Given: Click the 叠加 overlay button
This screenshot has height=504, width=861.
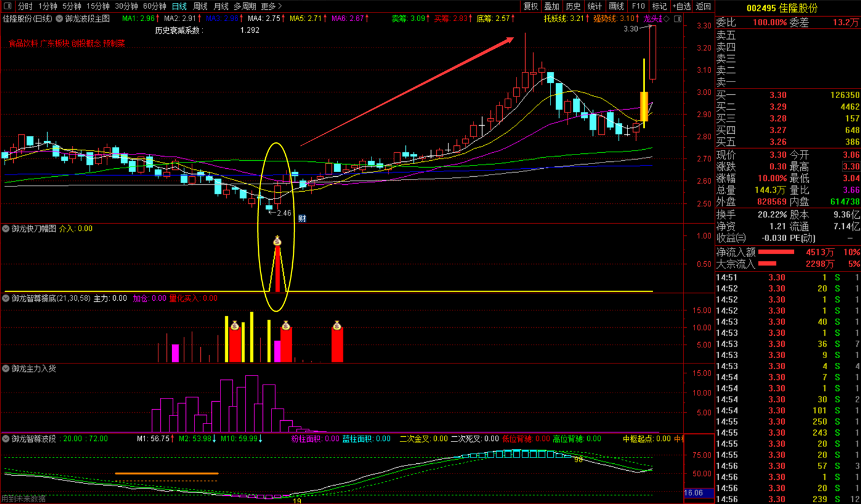Looking at the screenshot, I should (x=552, y=6).
